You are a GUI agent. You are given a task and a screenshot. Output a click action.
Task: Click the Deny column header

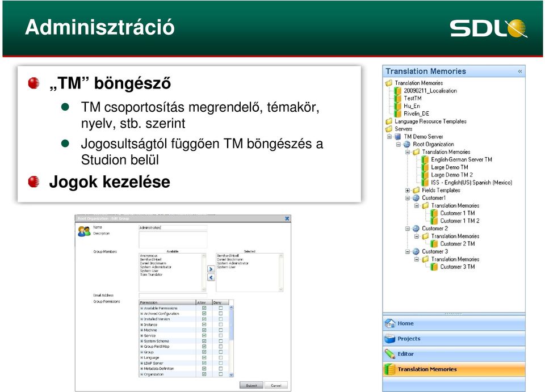221,302
